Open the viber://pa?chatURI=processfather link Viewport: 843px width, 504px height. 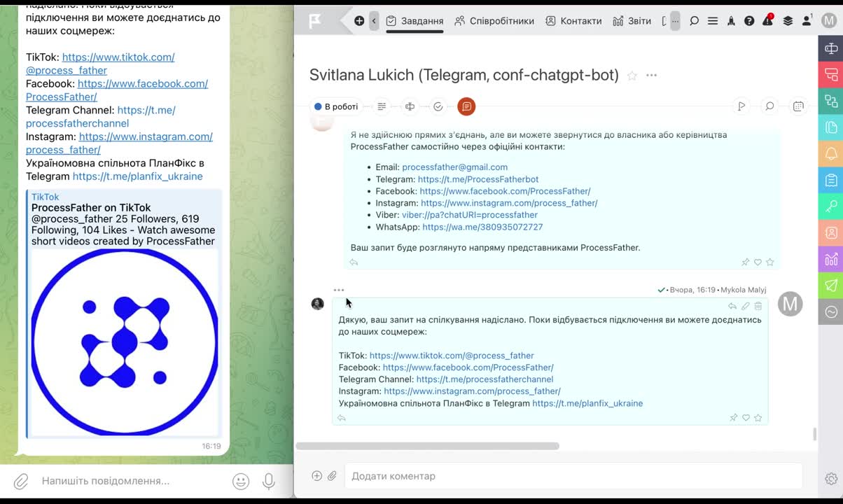[470, 215]
